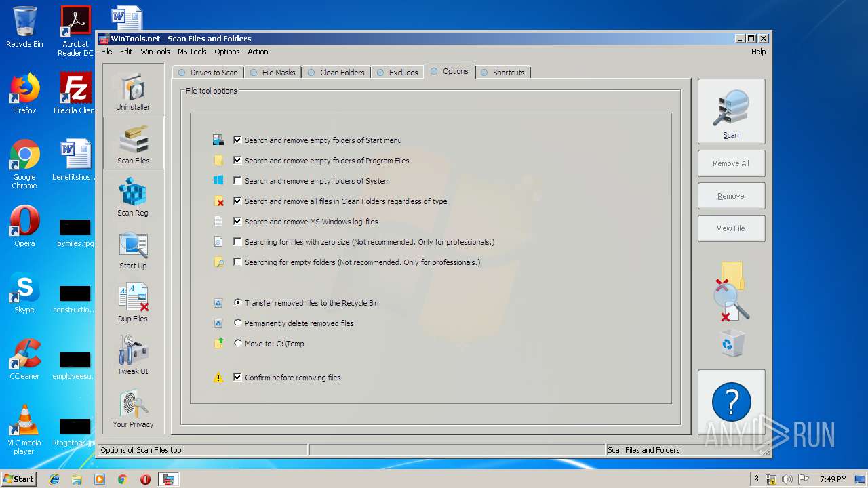
Task: Open the Tweak UI tool
Action: 133,355
